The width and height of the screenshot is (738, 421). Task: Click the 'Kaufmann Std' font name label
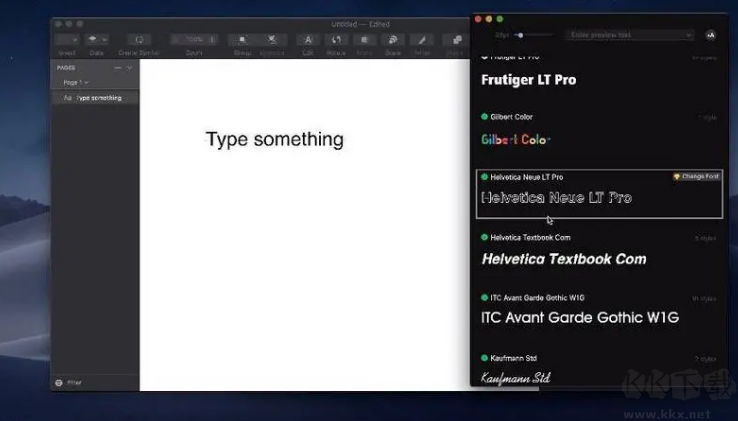[513, 358]
